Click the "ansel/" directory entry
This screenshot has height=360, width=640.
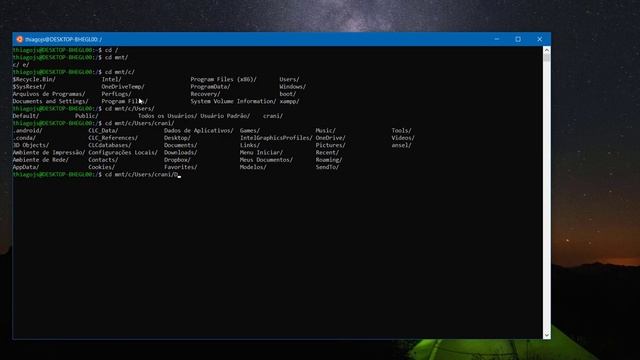pos(402,145)
